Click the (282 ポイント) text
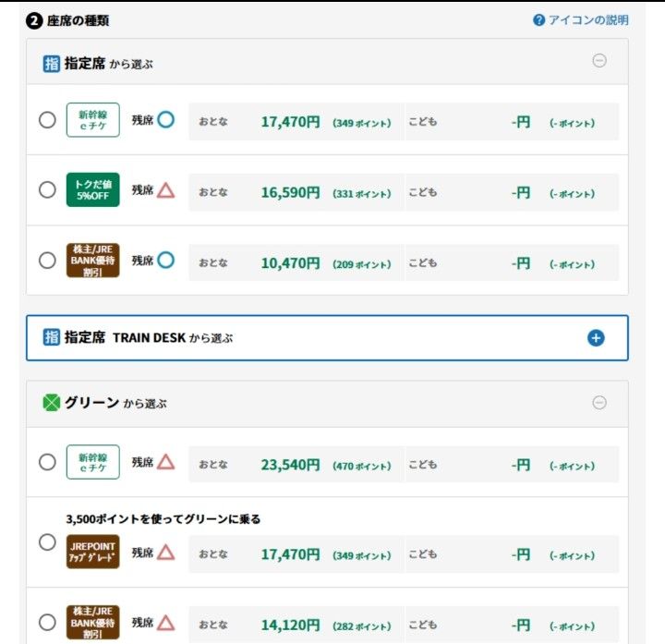Screen dimensions: 665x644 click(362, 626)
